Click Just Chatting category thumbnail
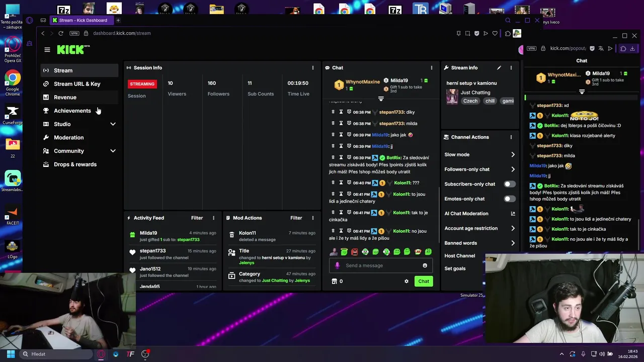This screenshot has height=362, width=644. point(452,97)
